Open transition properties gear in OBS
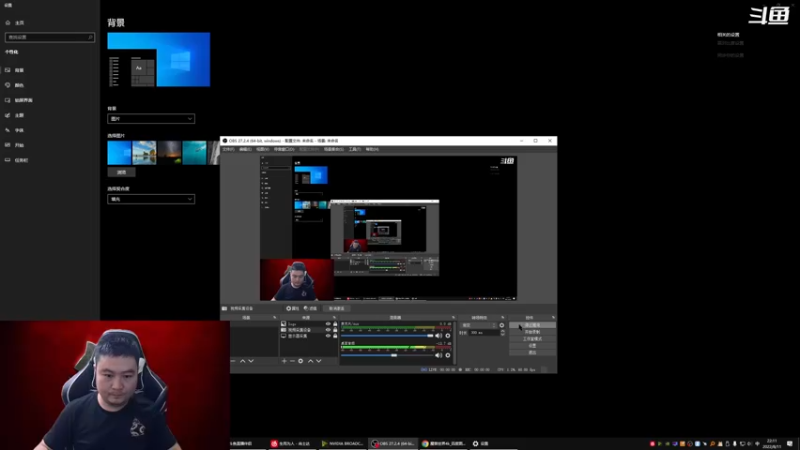This screenshot has height=450, width=800. pos(502,325)
